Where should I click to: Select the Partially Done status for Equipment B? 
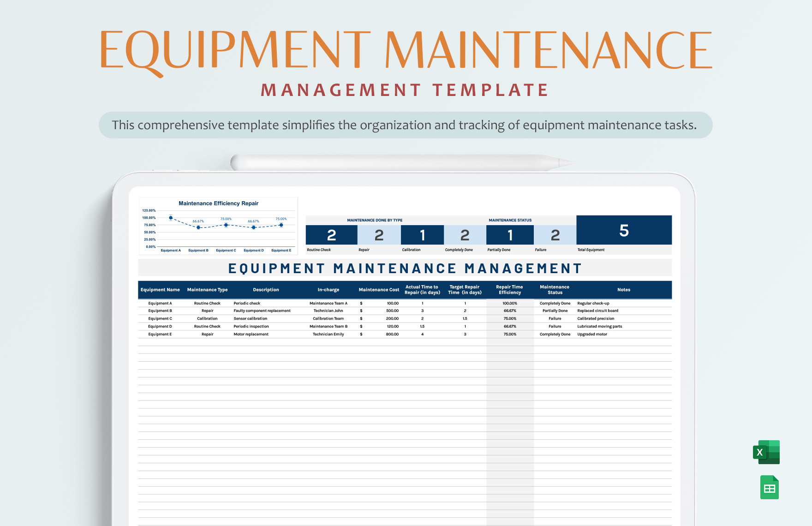[554, 311]
